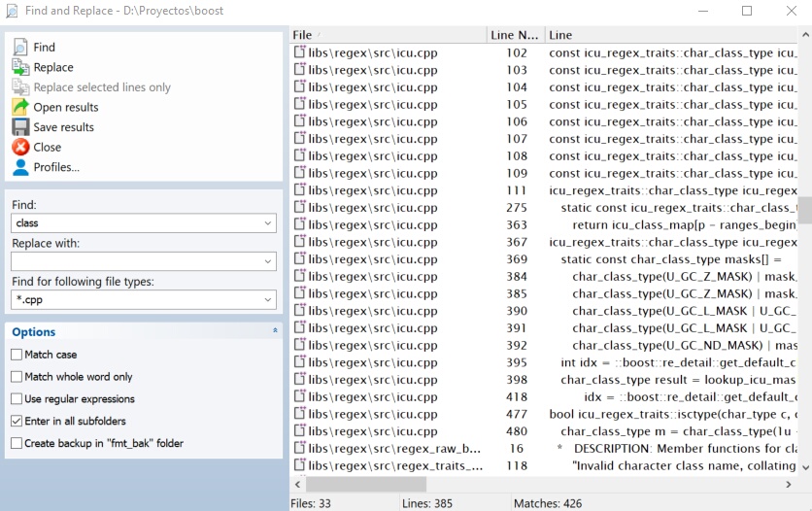Image resolution: width=812 pixels, height=511 pixels.
Task: Enable Match whole word only
Action: 17,376
